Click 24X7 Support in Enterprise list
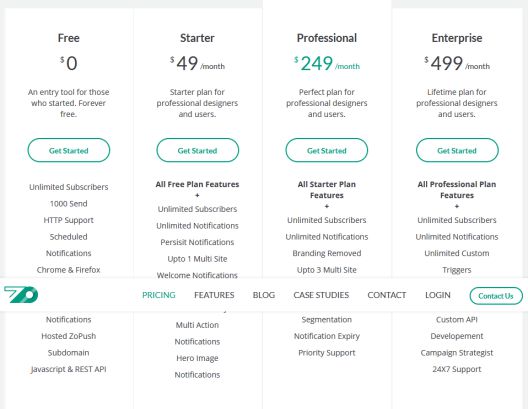The height and width of the screenshot is (409, 528). click(x=457, y=369)
